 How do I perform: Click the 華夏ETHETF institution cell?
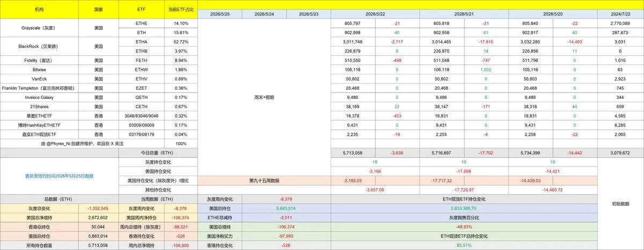point(39,116)
